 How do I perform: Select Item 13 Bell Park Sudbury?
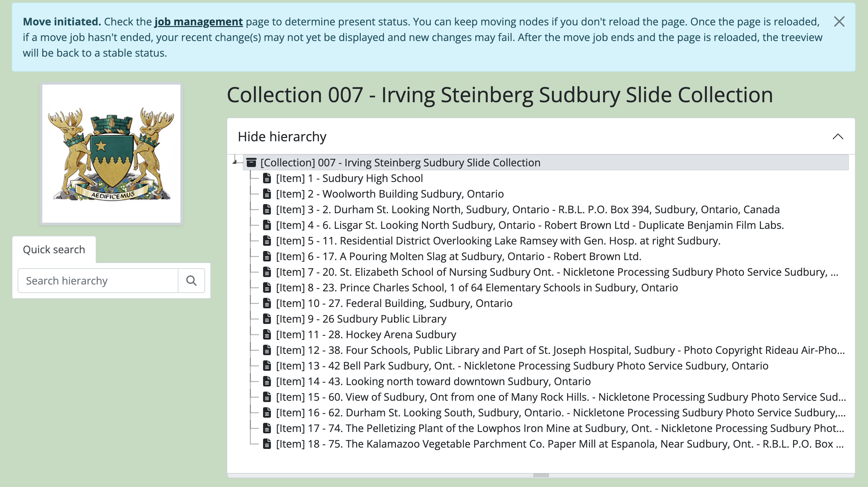coord(522,366)
